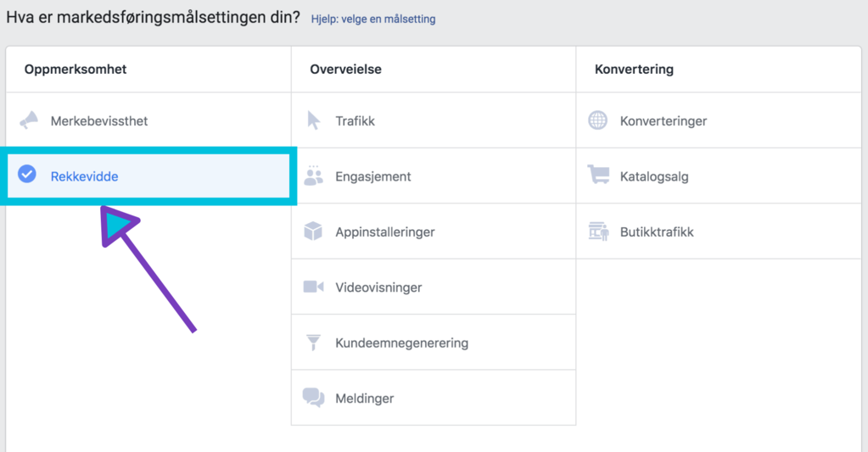The height and width of the screenshot is (452, 868).
Task: Select the Kundeemnegenerering option
Action: (x=401, y=343)
